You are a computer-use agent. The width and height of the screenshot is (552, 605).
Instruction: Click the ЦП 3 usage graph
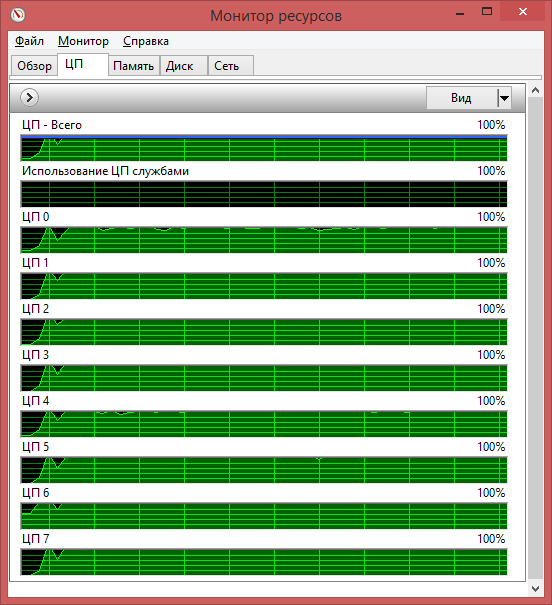point(264,378)
